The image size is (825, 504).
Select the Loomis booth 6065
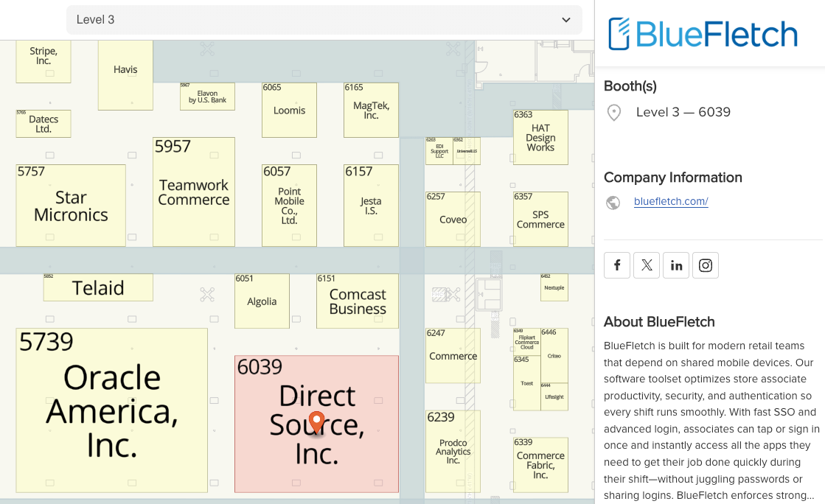tap(290, 110)
